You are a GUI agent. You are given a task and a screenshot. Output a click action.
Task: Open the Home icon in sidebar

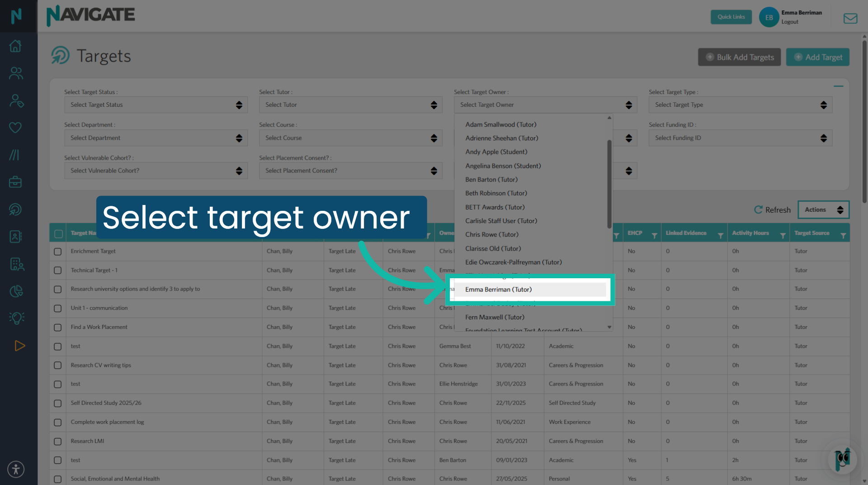click(x=16, y=46)
